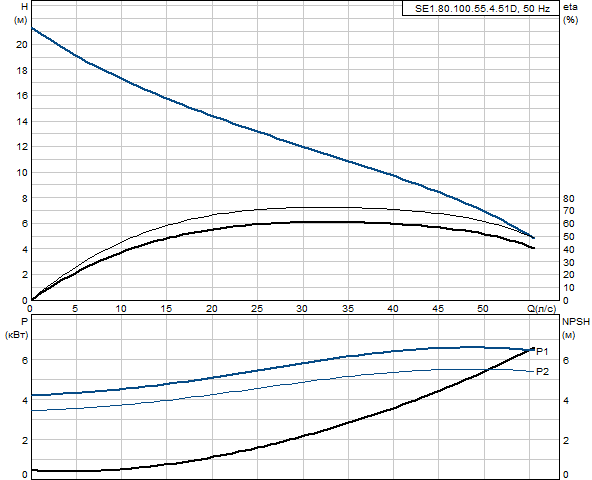592x480 pixels.
Task: Click the 40 tick on eta axis
Action: pyautogui.click(x=569, y=250)
